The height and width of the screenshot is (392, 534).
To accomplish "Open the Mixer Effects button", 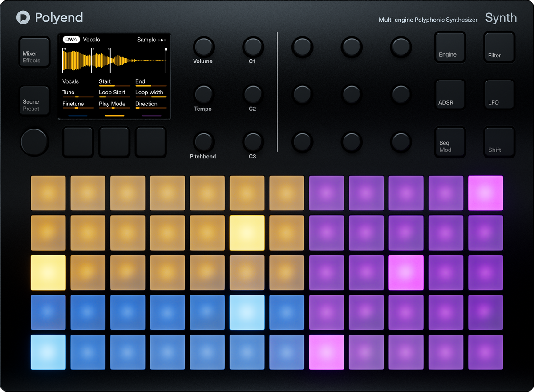I will (x=34, y=52).
